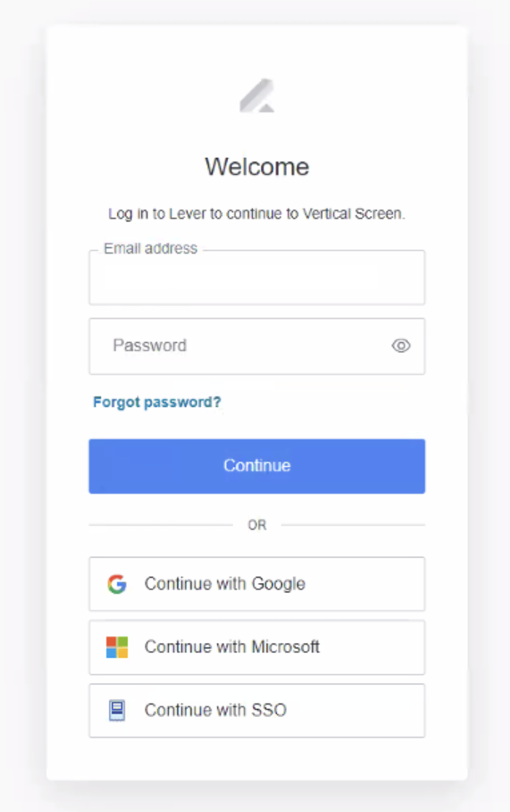Sign in via Continue with Google

(x=256, y=584)
